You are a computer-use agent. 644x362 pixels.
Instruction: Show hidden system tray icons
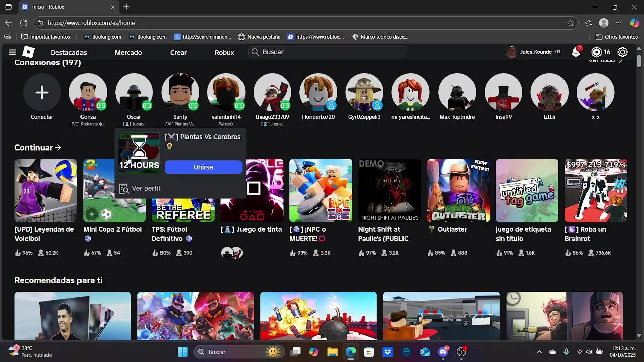539,352
